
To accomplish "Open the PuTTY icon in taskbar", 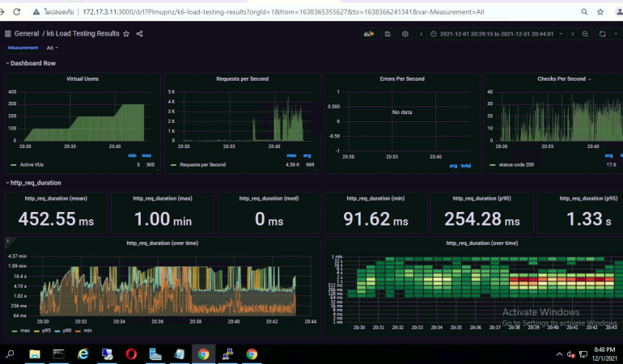I will pyautogui.click(x=227, y=353).
